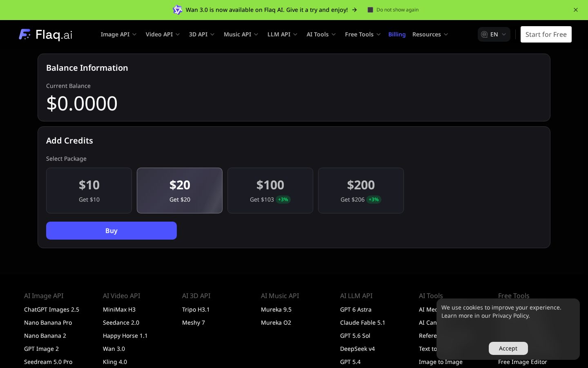Open the Claude Fable 5.1 link
This screenshot has height=368, width=588.
coord(363,323)
